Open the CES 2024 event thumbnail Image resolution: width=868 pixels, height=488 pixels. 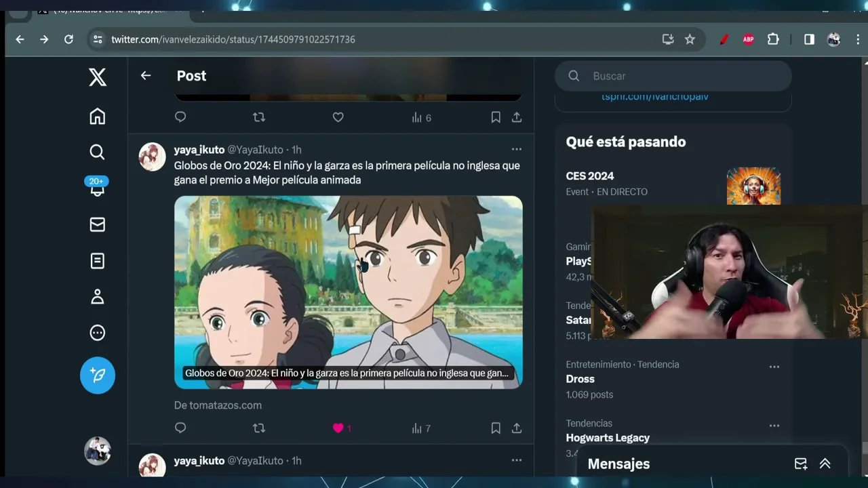point(753,186)
